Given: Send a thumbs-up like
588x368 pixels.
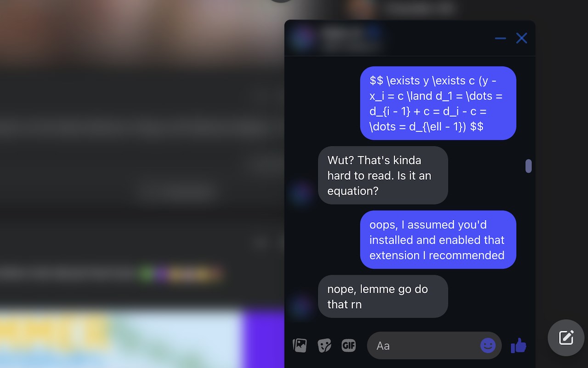Looking at the screenshot, I should 519,345.
